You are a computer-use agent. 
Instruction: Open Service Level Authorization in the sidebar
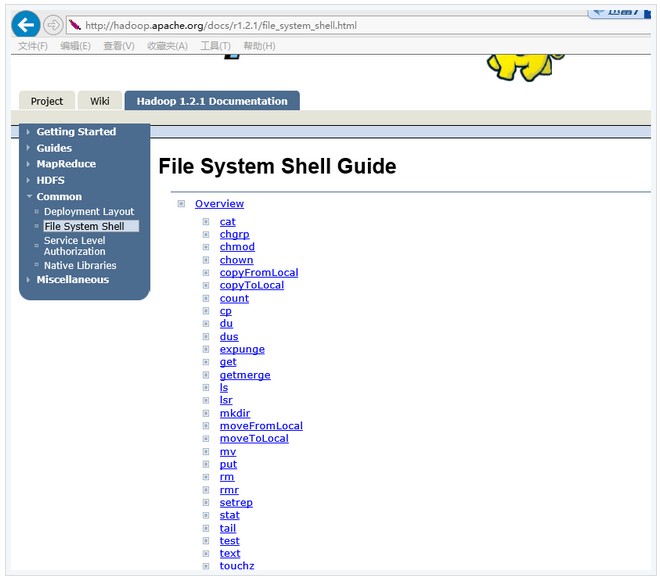75,246
